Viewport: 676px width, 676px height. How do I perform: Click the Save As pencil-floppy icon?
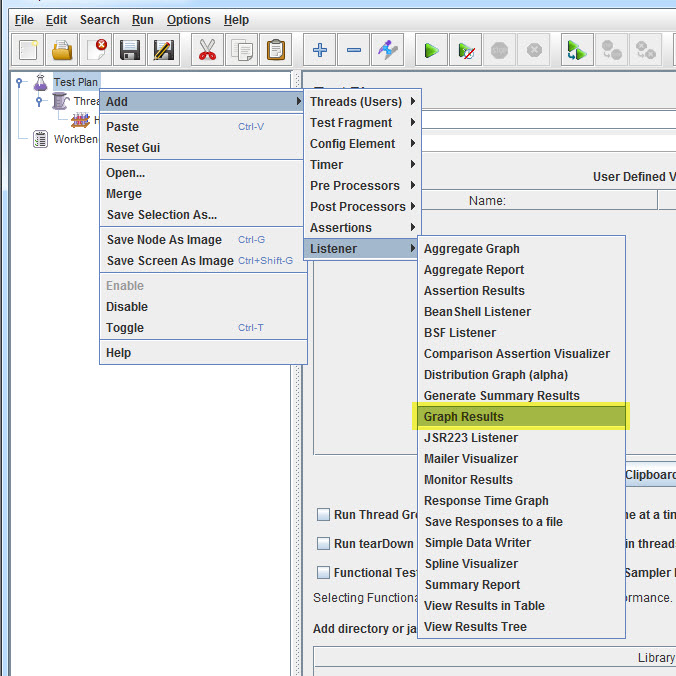pyautogui.click(x=164, y=50)
